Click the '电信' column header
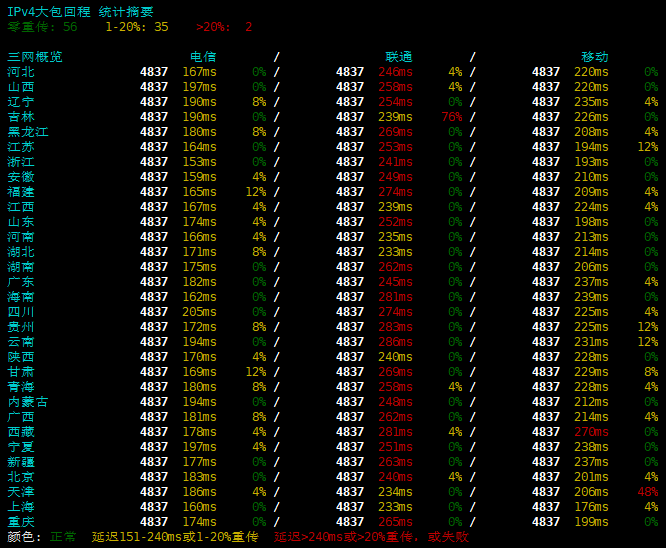 point(203,57)
